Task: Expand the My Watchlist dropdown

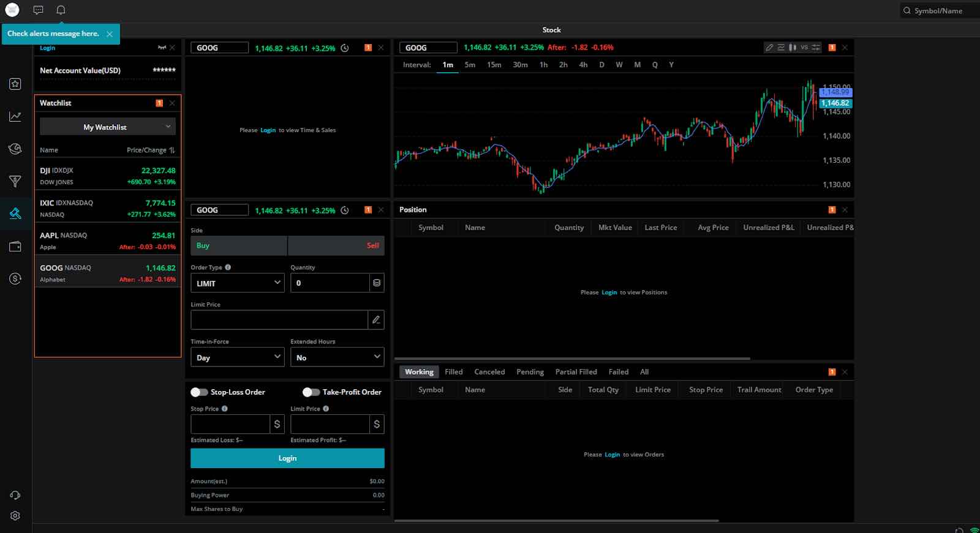Action: coord(108,127)
